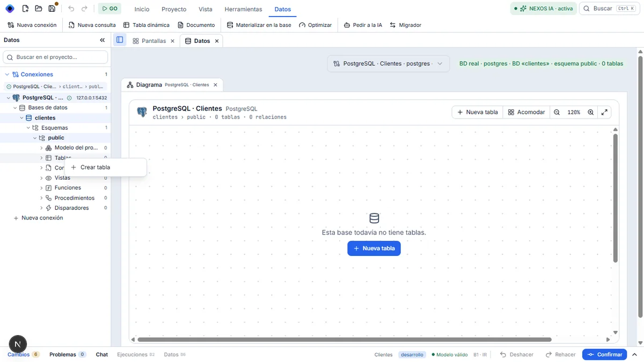Click the Acomodar layout button
The image size is (644, 362).
coord(526,112)
